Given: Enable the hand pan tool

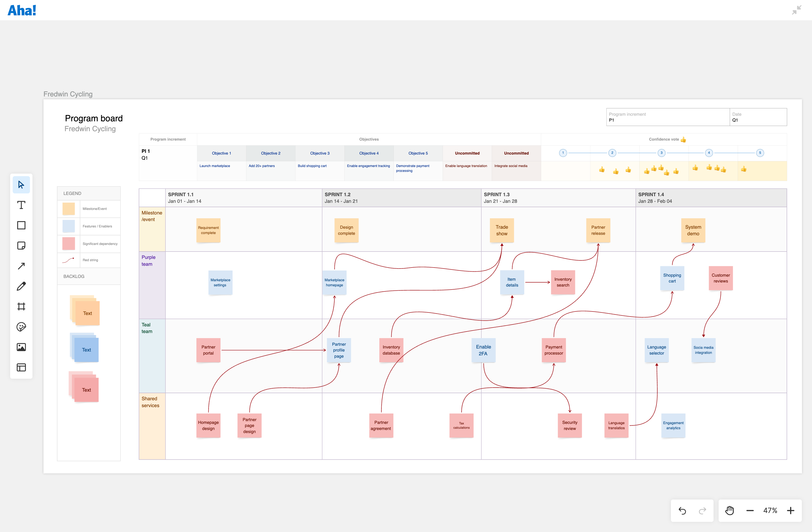Looking at the screenshot, I should click(x=730, y=510).
